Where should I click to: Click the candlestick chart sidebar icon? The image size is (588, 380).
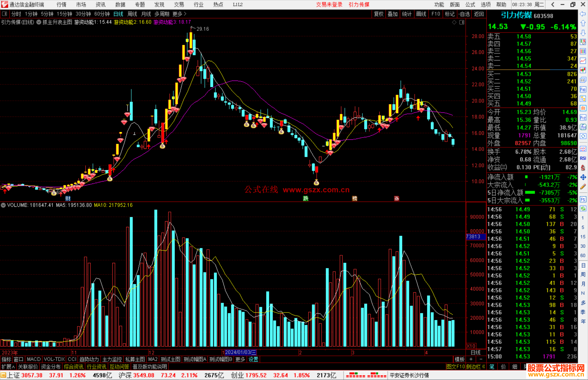(x=583, y=70)
